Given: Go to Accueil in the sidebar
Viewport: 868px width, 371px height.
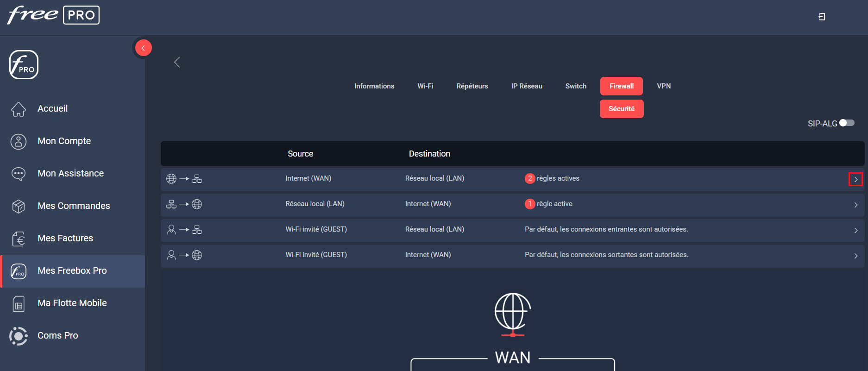Looking at the screenshot, I should pyautogui.click(x=52, y=108).
